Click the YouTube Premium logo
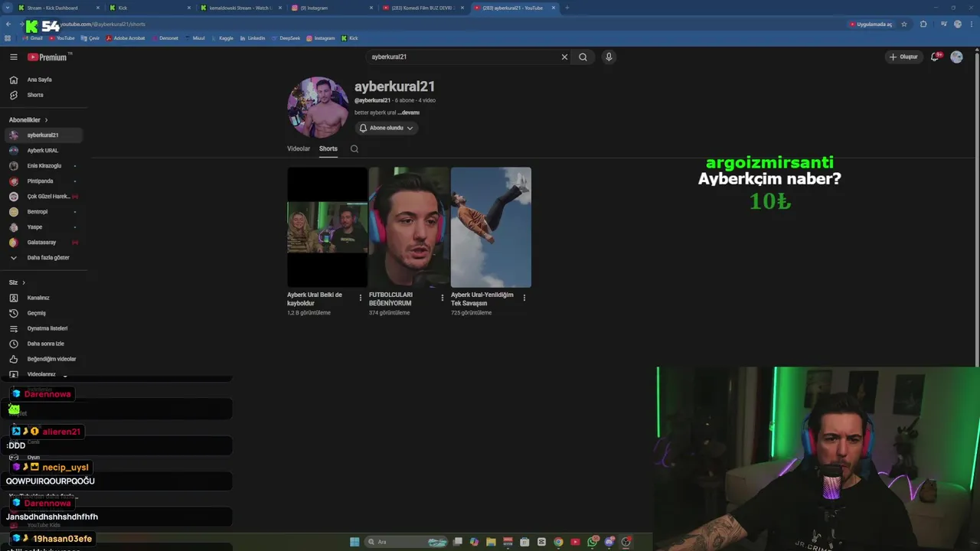The height and width of the screenshot is (551, 980). point(47,57)
